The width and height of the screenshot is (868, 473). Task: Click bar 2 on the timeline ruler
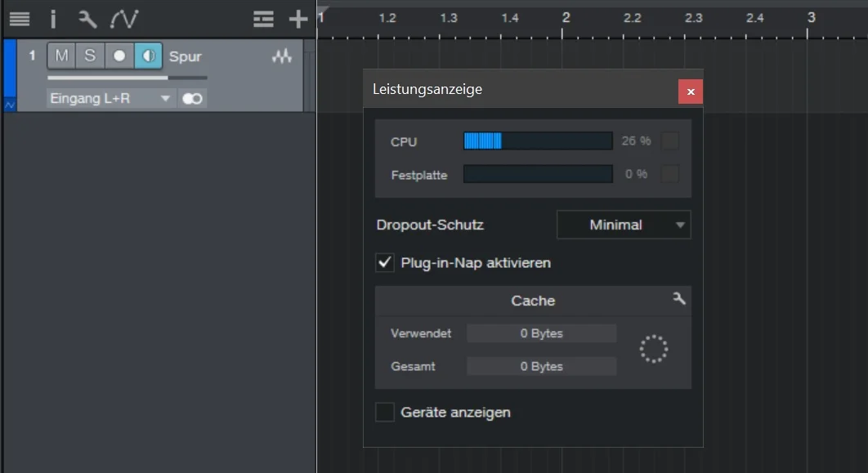566,18
